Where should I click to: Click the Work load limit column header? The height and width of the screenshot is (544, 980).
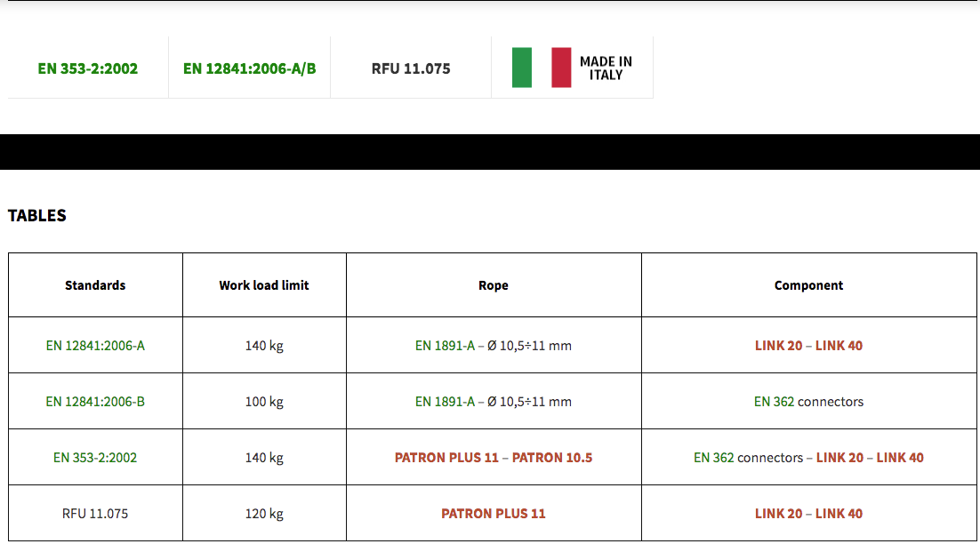(x=264, y=285)
